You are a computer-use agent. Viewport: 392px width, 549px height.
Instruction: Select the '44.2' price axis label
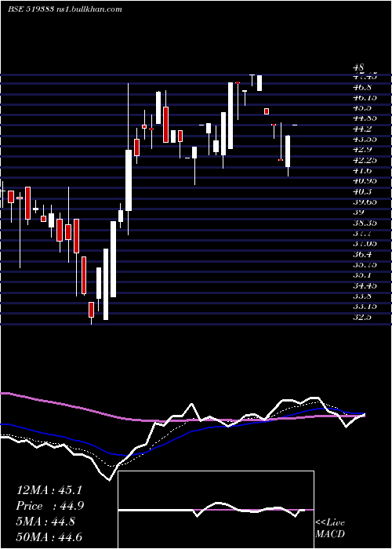(362, 129)
